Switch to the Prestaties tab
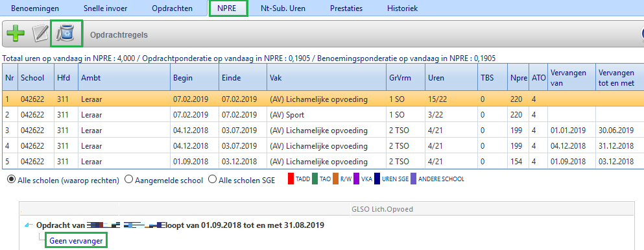Viewport: 644px width, 250px height. tap(346, 8)
